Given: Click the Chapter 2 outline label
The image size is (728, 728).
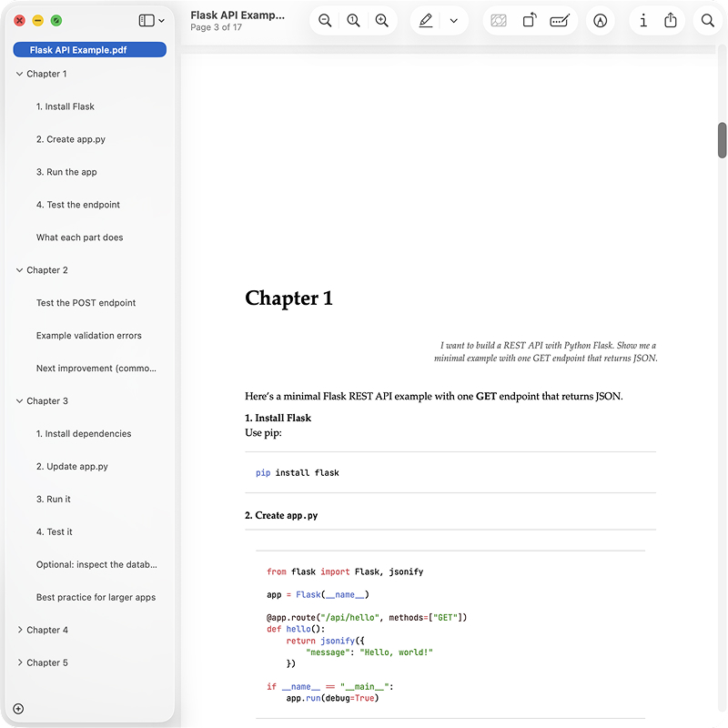Looking at the screenshot, I should coord(47,270).
